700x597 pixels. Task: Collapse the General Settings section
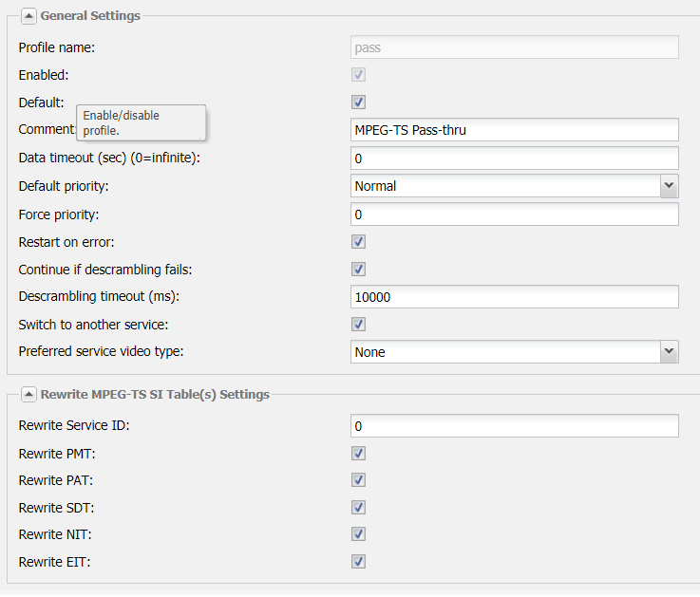coord(28,16)
